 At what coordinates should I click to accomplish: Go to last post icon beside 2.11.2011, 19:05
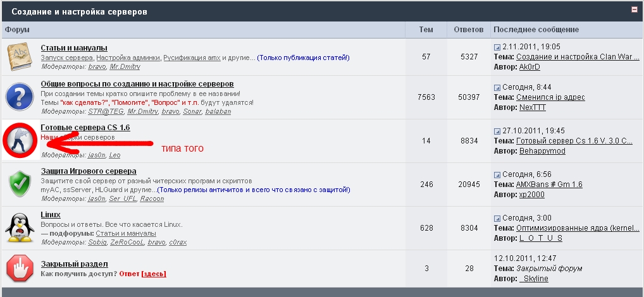497,47
